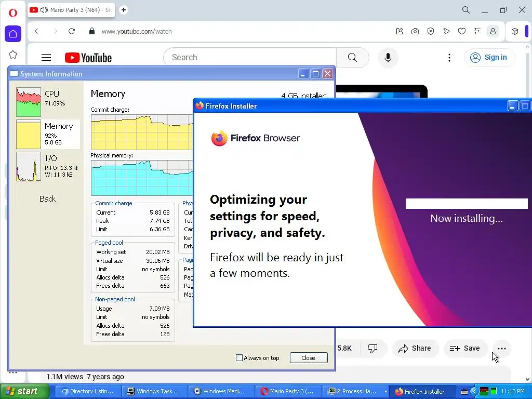532x399 pixels.
Task: Click the Opera home sidebar icon
Action: (x=13, y=34)
